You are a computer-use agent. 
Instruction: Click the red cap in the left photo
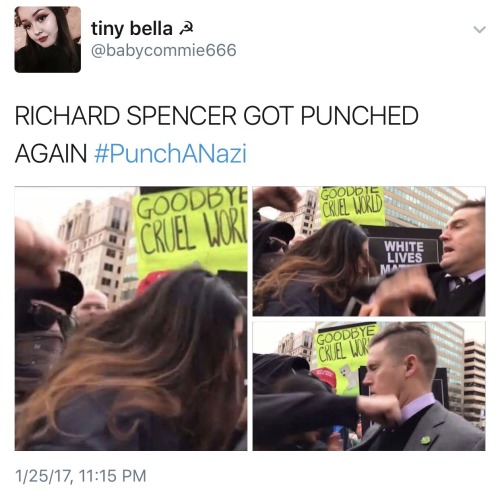pyautogui.click(x=152, y=282)
